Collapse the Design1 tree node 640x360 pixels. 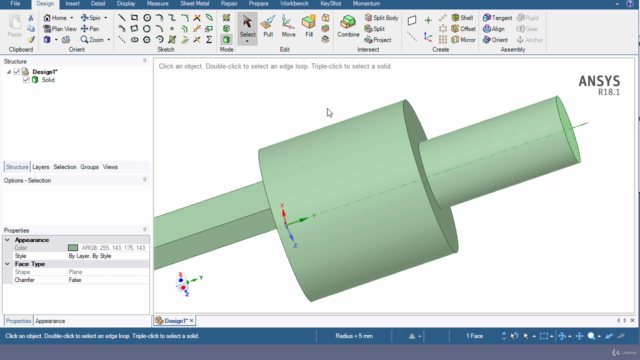(9, 72)
